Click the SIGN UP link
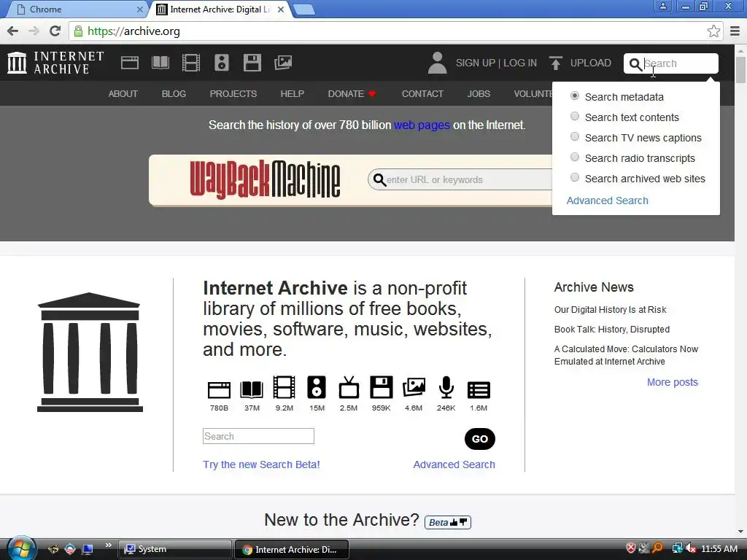Screen dimensions: 747x560 click(x=476, y=63)
